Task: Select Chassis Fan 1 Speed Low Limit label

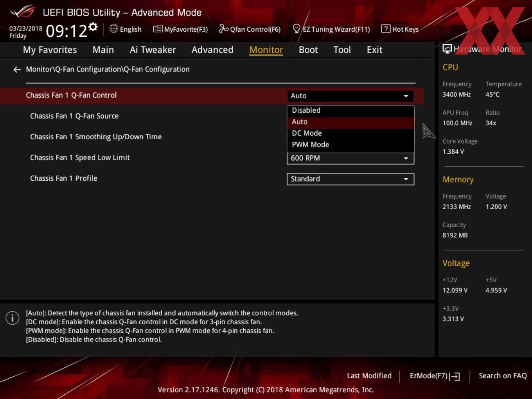Action: [80, 157]
